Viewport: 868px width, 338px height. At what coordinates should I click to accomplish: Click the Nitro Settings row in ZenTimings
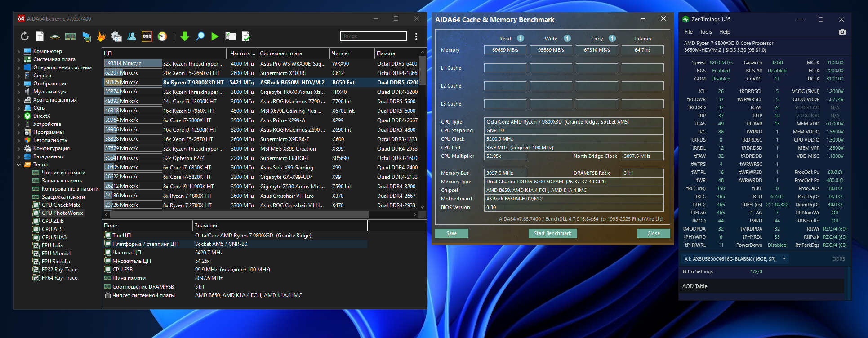click(x=763, y=271)
